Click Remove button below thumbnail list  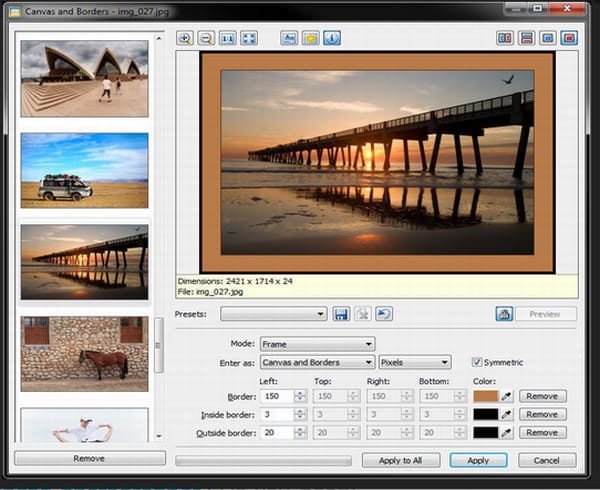click(90, 458)
